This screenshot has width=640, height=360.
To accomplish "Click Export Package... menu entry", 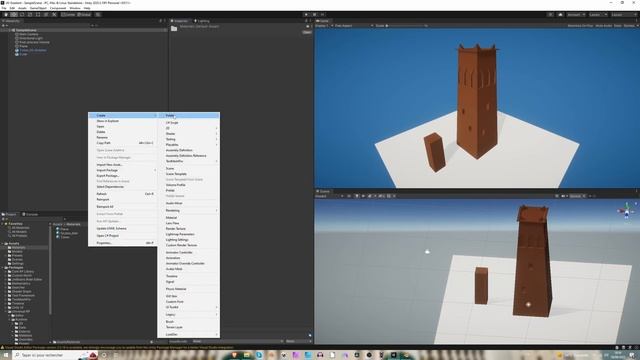I will click(123, 176).
